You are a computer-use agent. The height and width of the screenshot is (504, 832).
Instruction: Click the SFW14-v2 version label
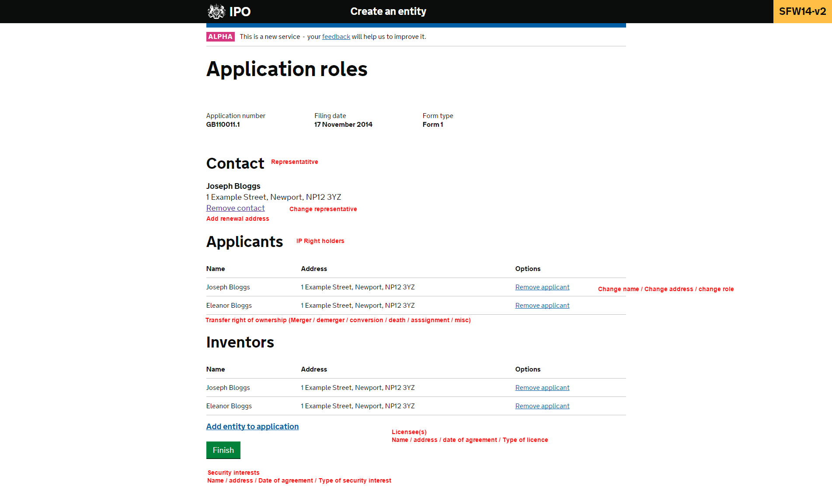click(x=802, y=11)
